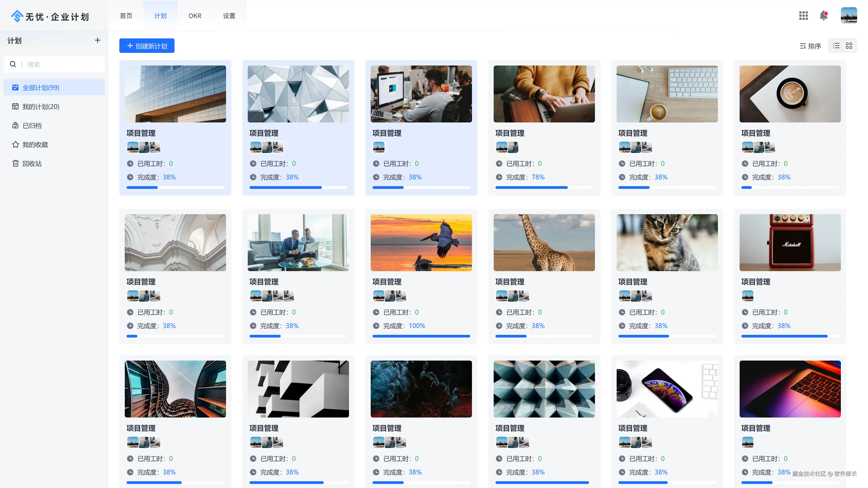Select 全部计划(99) in sidebar

coord(41,88)
